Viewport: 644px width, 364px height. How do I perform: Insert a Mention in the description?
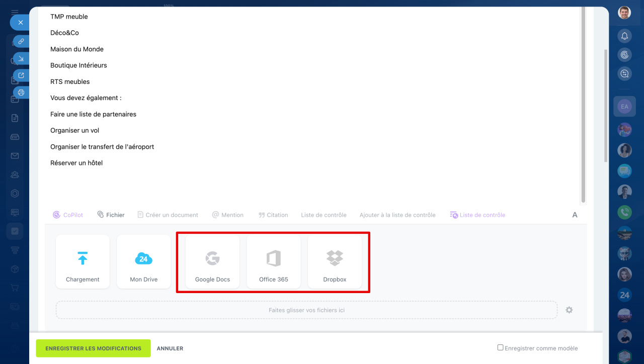click(x=227, y=215)
